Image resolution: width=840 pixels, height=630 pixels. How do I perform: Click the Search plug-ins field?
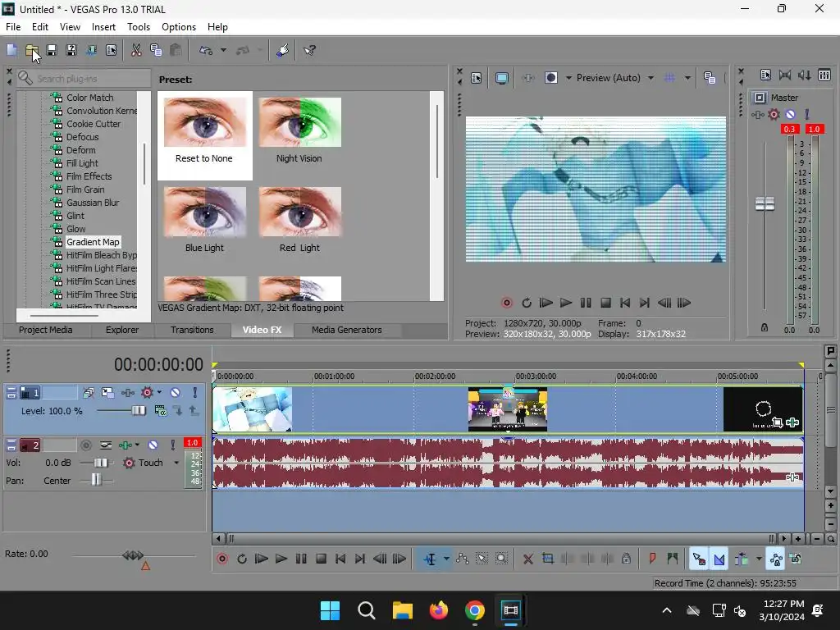[x=84, y=79]
